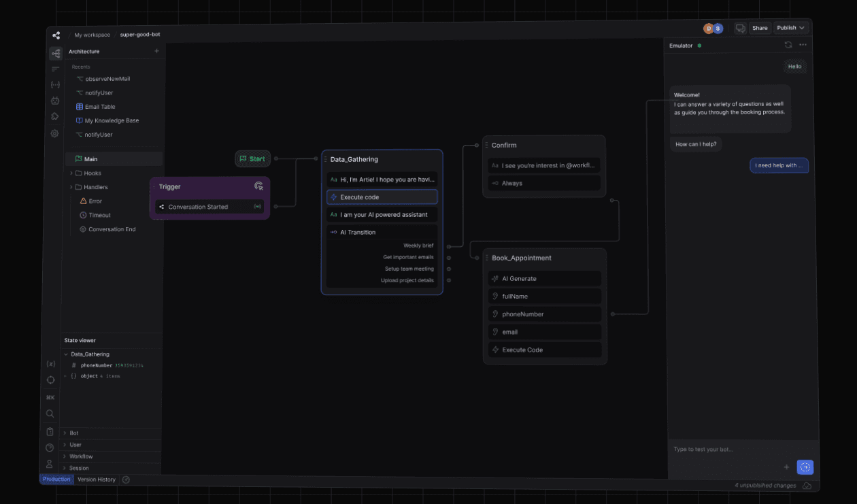Add new item with Architecture plus icon
Viewport: 857px width, 504px height.
click(156, 51)
